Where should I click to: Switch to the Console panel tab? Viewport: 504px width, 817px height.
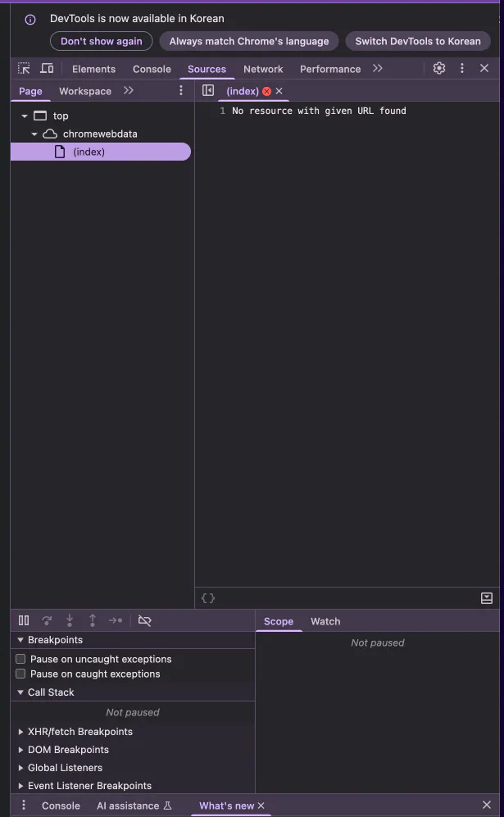click(152, 69)
